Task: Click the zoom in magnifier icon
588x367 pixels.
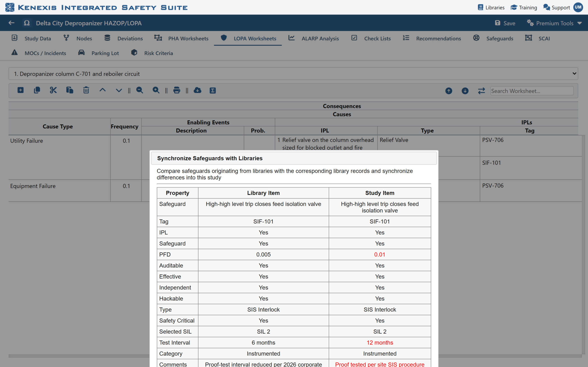Action: click(156, 90)
